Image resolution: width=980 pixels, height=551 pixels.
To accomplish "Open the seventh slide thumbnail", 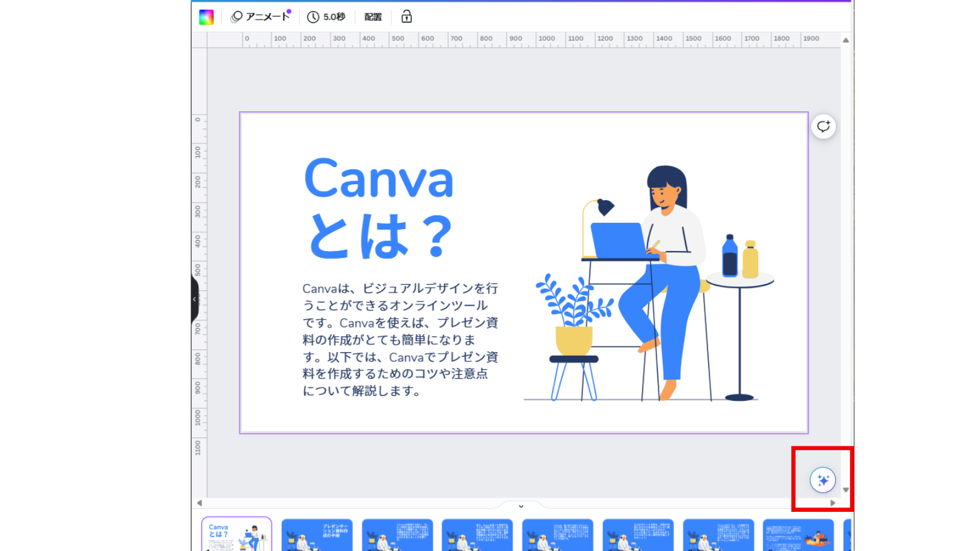I will coord(718,535).
